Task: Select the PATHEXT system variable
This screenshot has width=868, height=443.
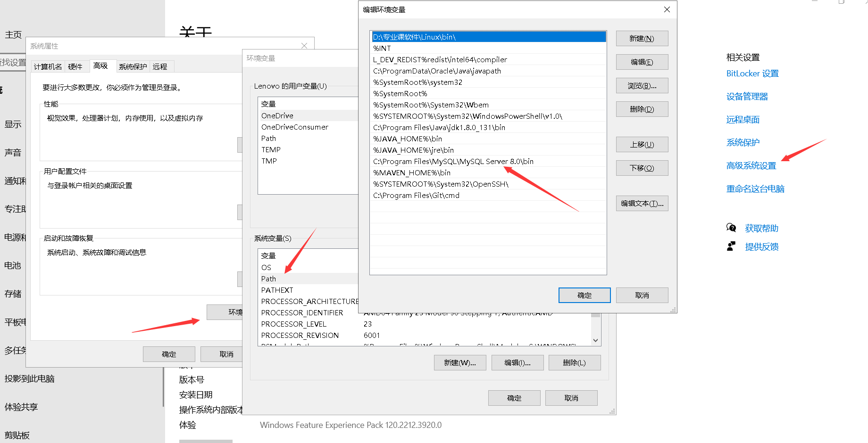Action: pyautogui.click(x=309, y=290)
